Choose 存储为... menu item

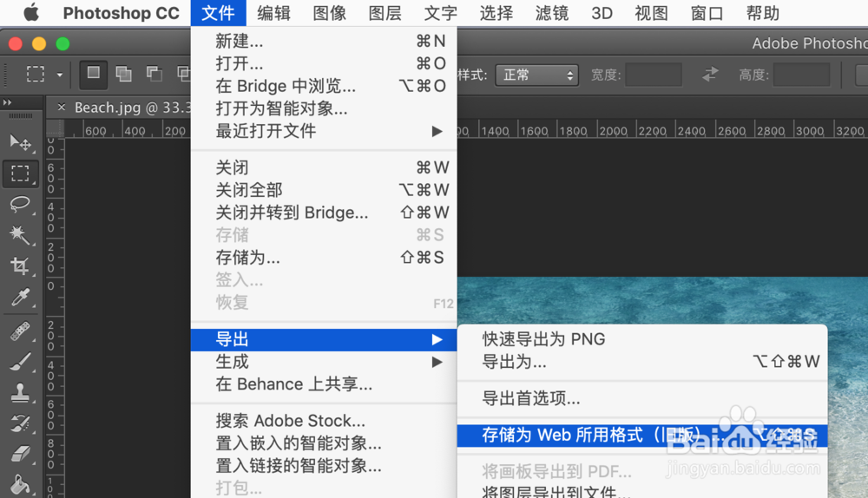point(324,258)
